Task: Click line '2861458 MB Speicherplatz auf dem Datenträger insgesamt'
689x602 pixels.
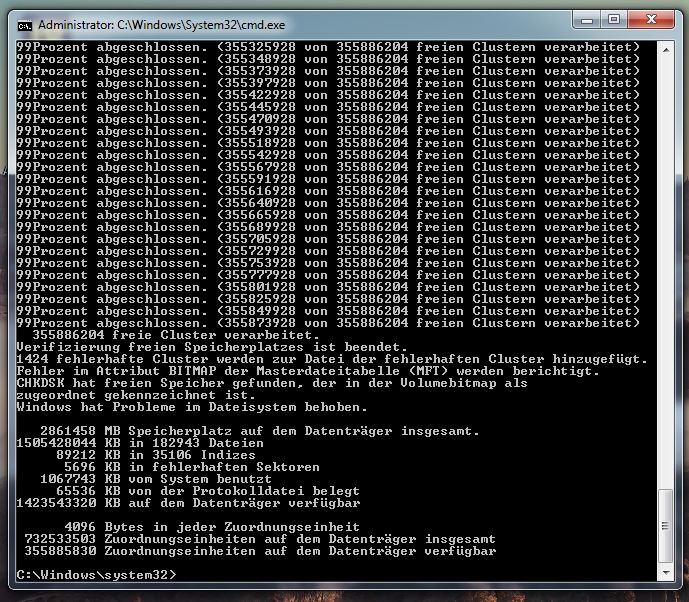Action: [x=260, y=431]
